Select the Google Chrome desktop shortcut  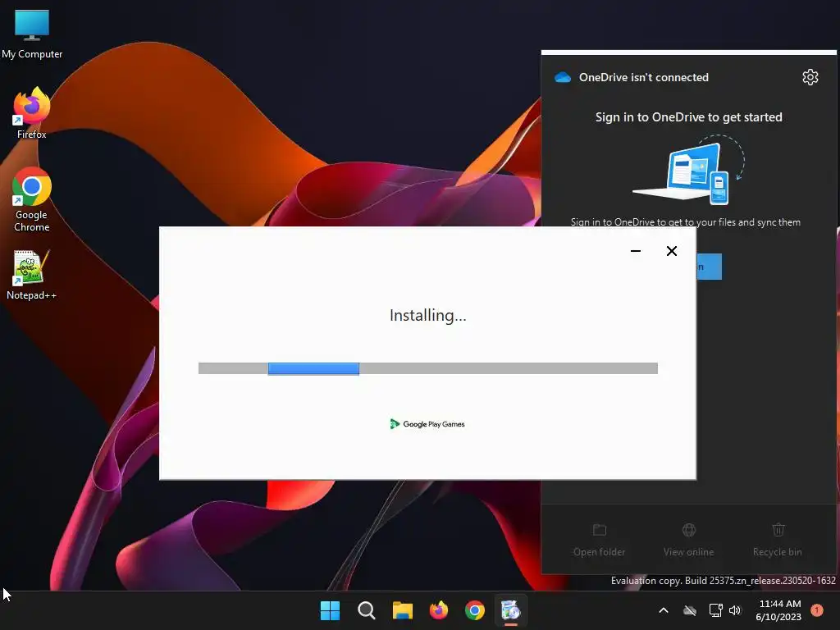coord(32,199)
